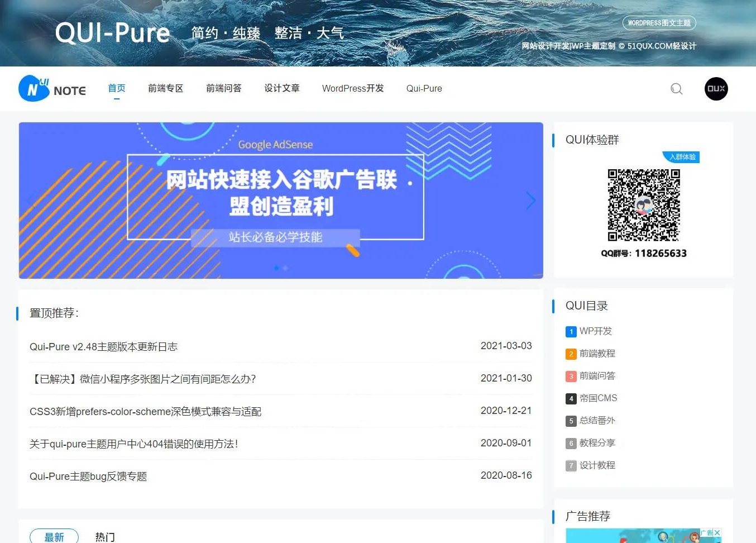Viewport: 756px width, 543px height.
Task: Click the QQ group QR code
Action: point(643,206)
